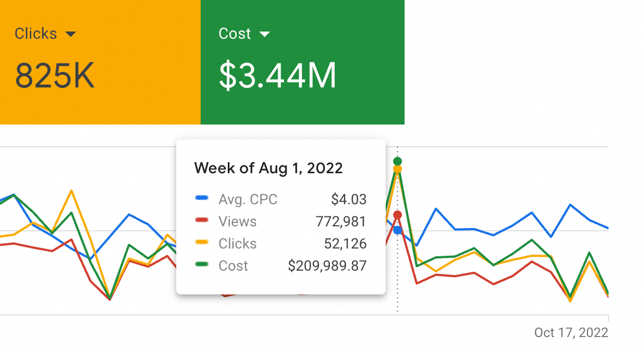
Task: Click the 'Clicks' label on the orange card
Action: click(35, 34)
